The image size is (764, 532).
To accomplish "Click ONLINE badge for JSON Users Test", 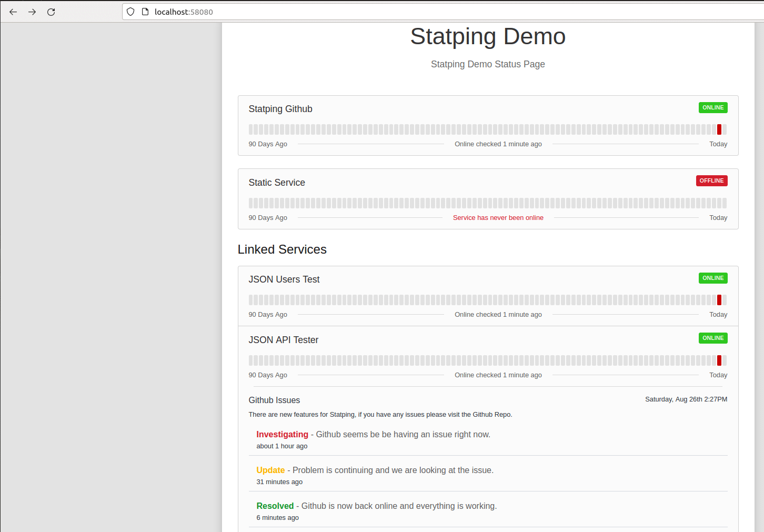I will [x=712, y=278].
